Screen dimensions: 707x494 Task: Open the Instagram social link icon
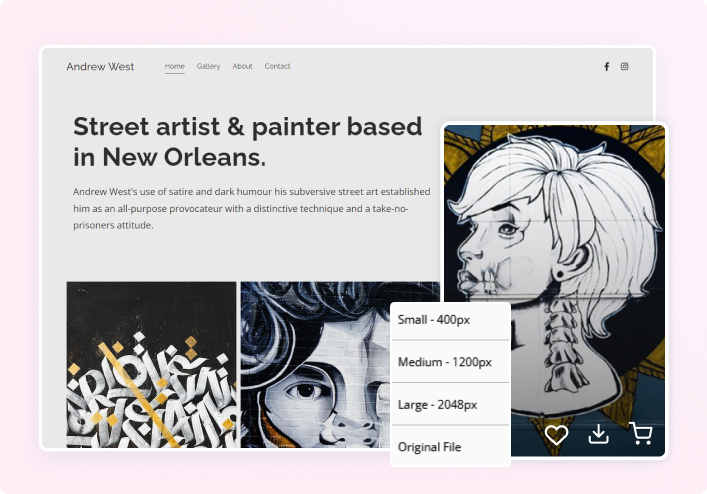[625, 67]
